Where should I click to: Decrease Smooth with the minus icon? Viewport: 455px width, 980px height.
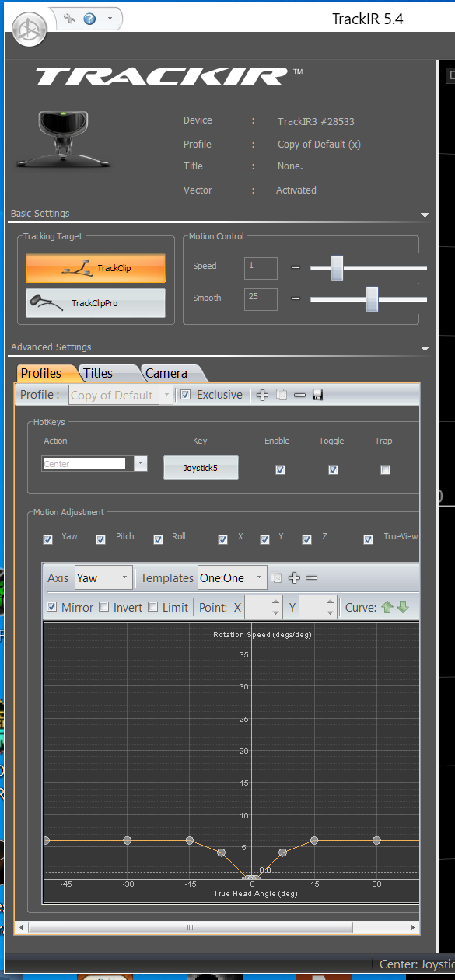(x=296, y=298)
